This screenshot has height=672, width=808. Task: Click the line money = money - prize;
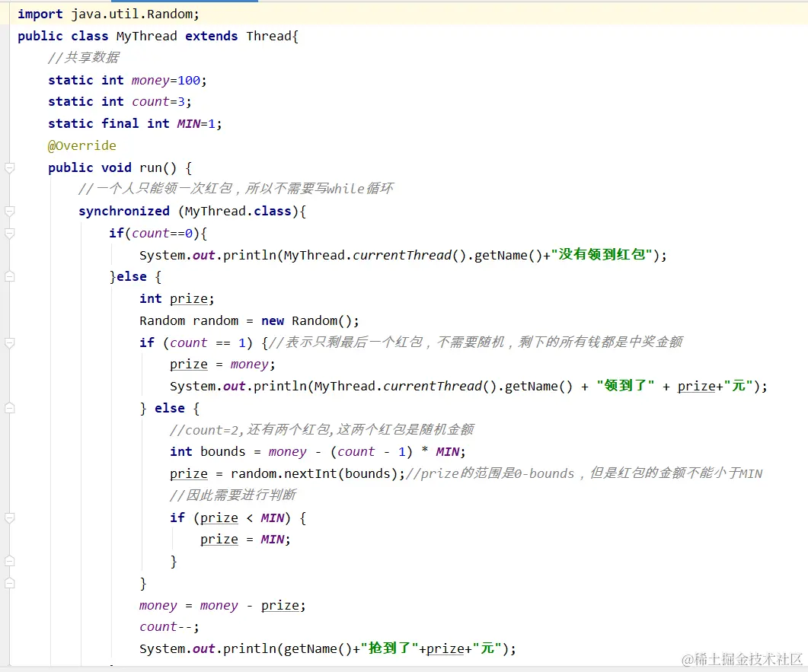(x=222, y=606)
